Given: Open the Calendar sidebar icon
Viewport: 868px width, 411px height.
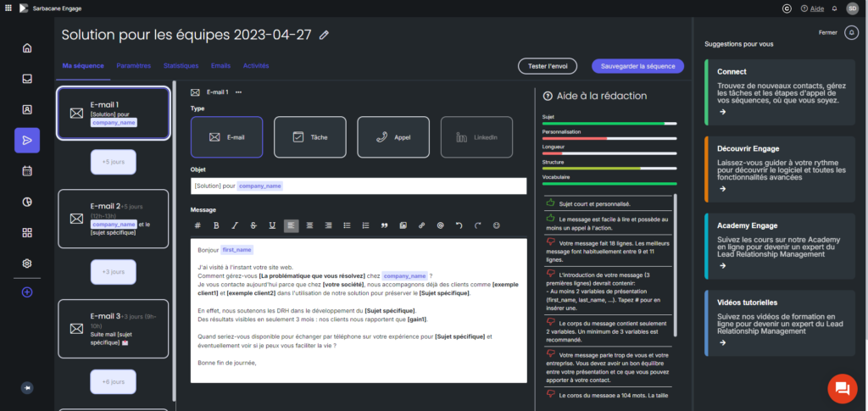Looking at the screenshot, I should click(x=27, y=171).
